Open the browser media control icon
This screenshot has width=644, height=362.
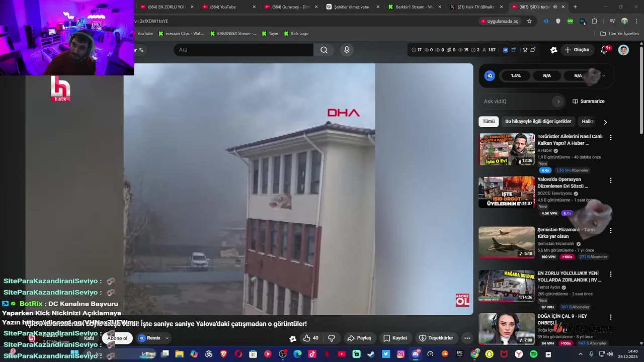tap(612, 21)
